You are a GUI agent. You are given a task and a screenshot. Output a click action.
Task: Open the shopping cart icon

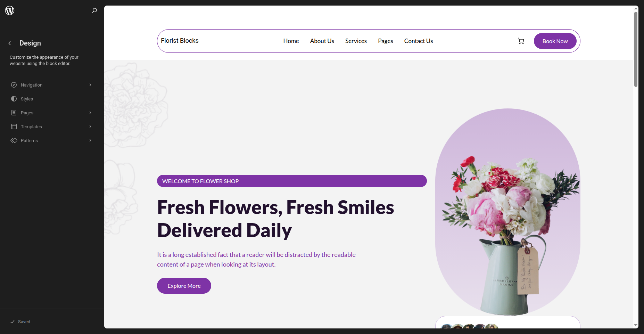(x=521, y=41)
